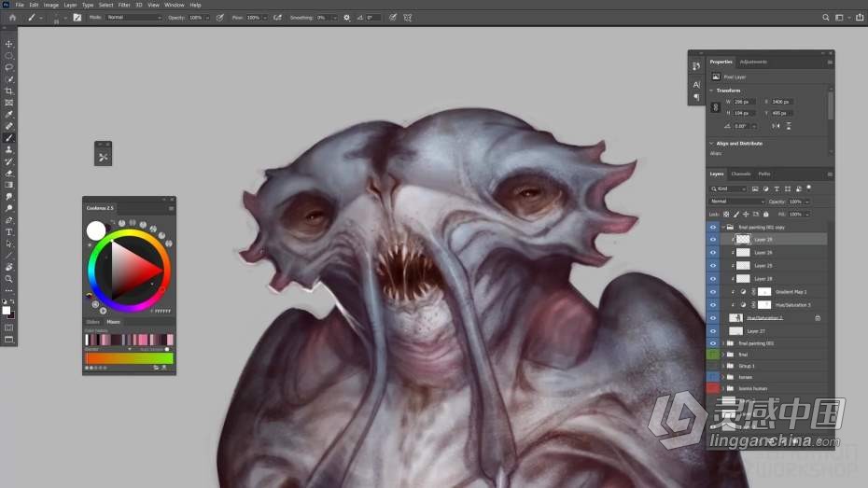Select the Move tool
868x488 pixels.
click(8, 44)
